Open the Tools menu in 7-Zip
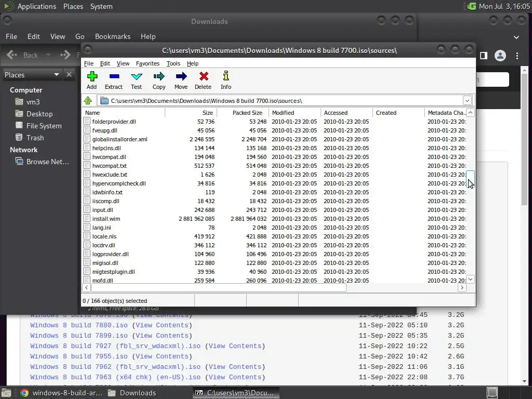Image resolution: width=532 pixels, height=399 pixels. 174,63
